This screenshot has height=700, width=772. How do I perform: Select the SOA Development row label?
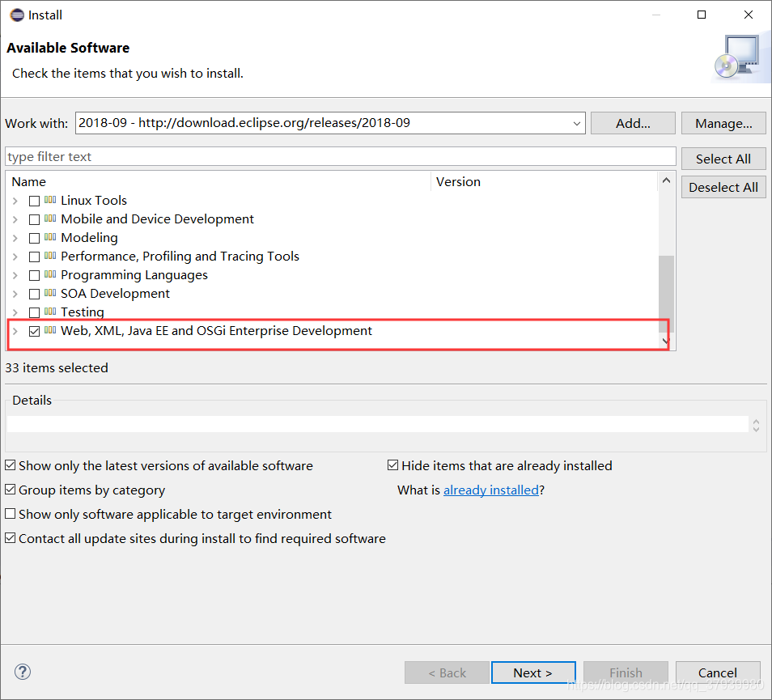click(x=115, y=294)
